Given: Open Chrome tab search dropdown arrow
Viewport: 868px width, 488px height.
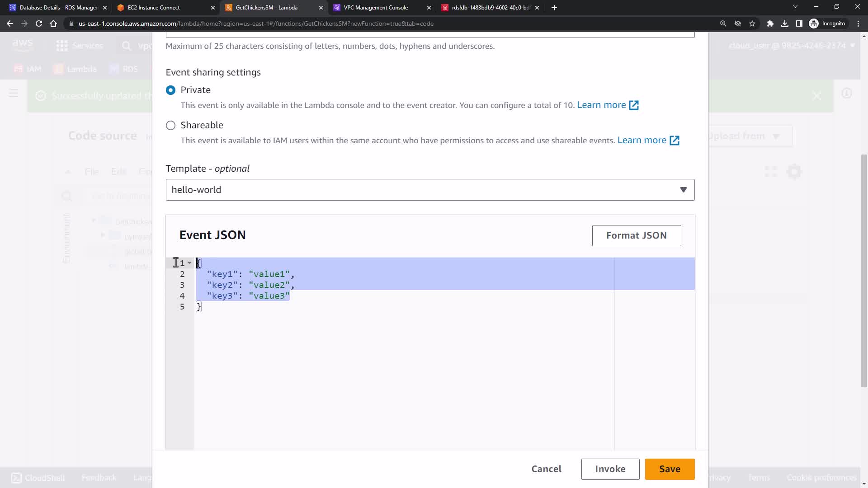Looking at the screenshot, I should [x=795, y=7].
